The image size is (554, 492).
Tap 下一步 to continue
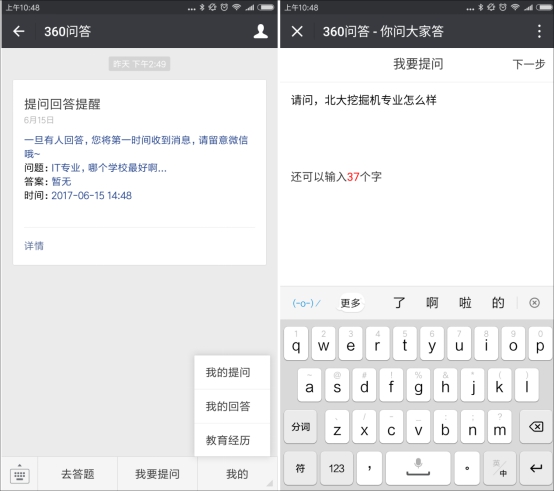tap(529, 64)
